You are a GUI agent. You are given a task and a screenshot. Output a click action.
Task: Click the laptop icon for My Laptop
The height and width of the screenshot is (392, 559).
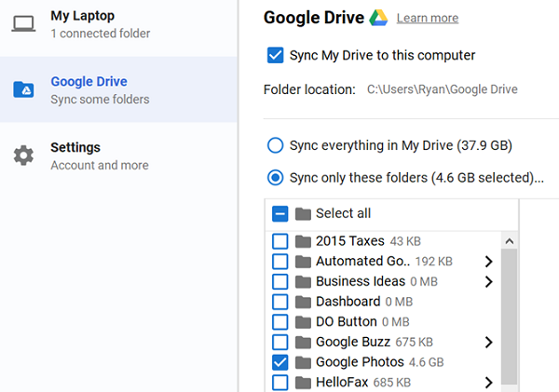(x=23, y=24)
